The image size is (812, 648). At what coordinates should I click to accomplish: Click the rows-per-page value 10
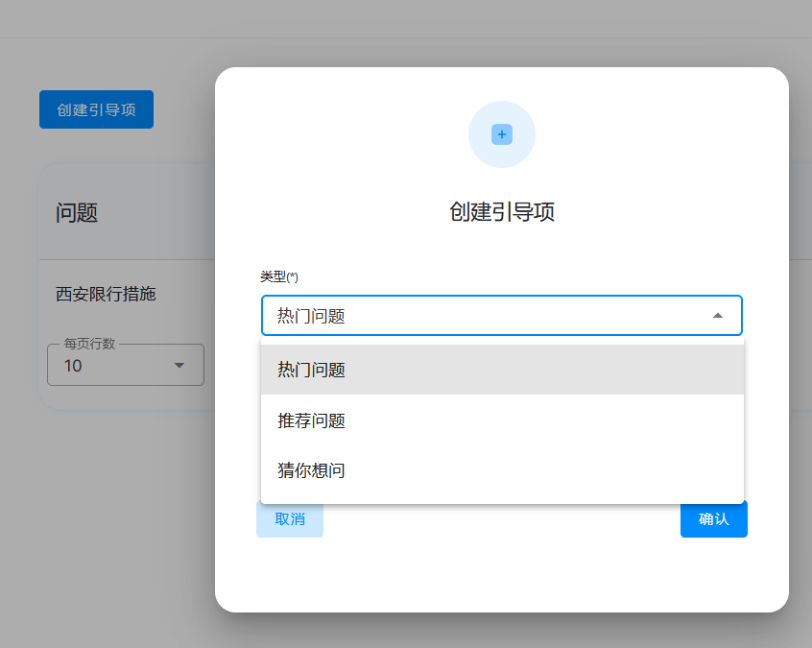[74, 366]
